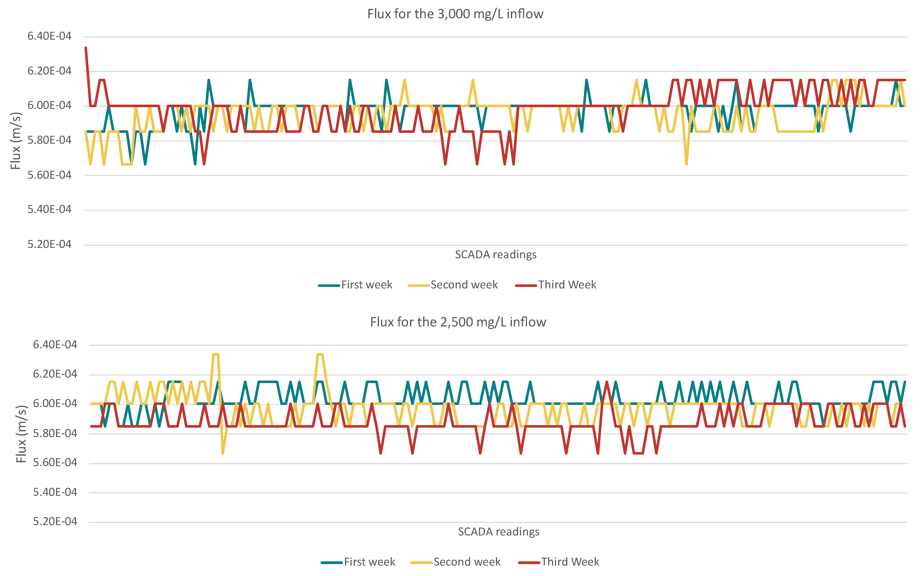Select the 'Second week' legend label in top chart

[x=464, y=285]
